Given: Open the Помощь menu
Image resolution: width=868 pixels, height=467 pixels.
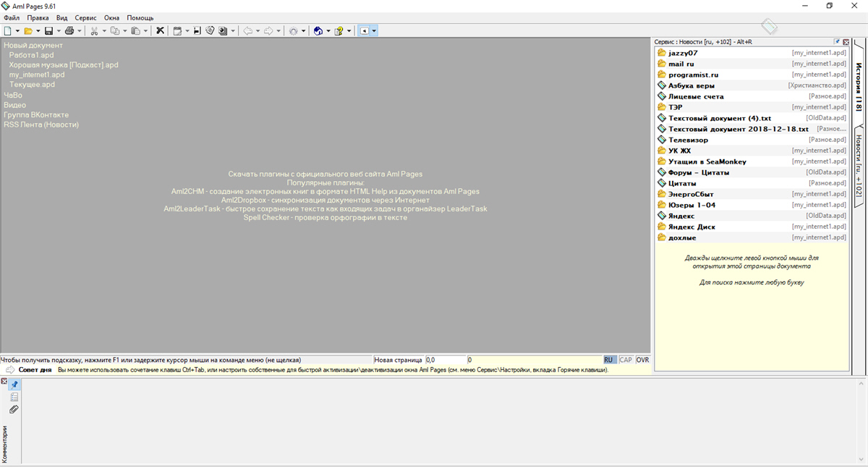Looking at the screenshot, I should pos(140,17).
